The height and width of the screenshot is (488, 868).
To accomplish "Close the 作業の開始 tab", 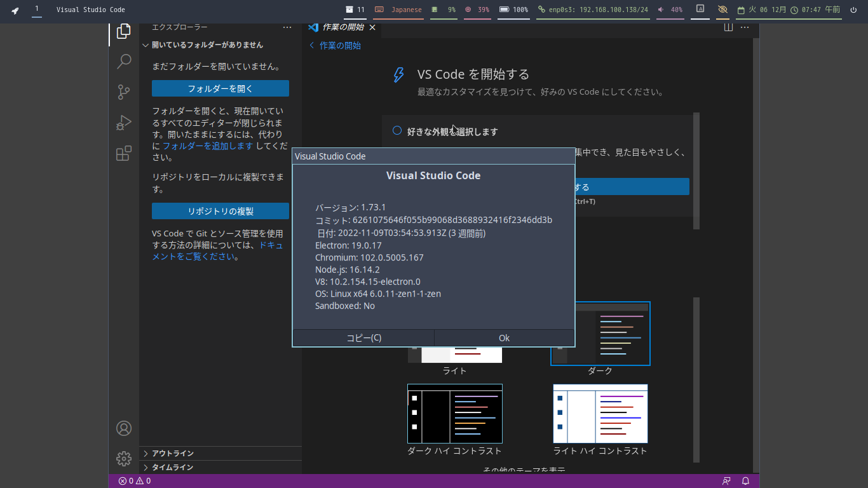I will 372,27.
